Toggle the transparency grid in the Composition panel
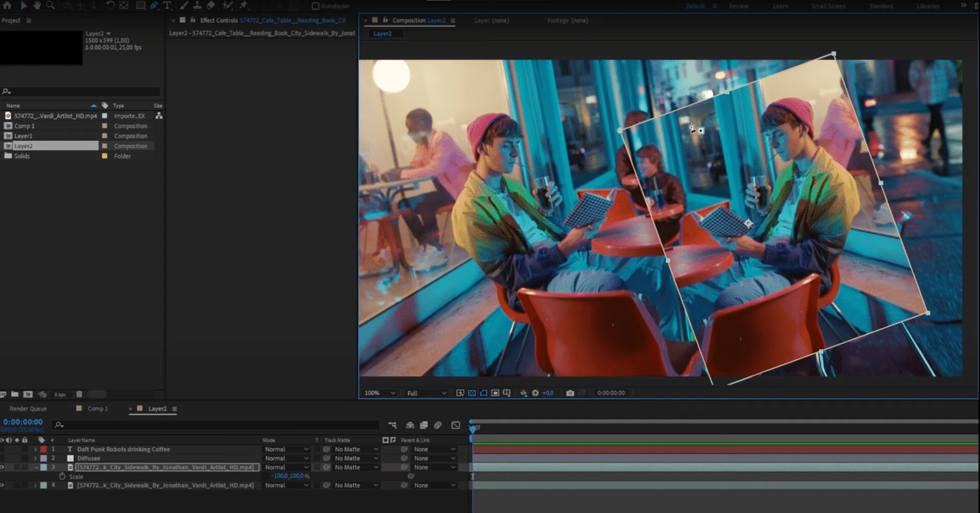 pyautogui.click(x=471, y=392)
